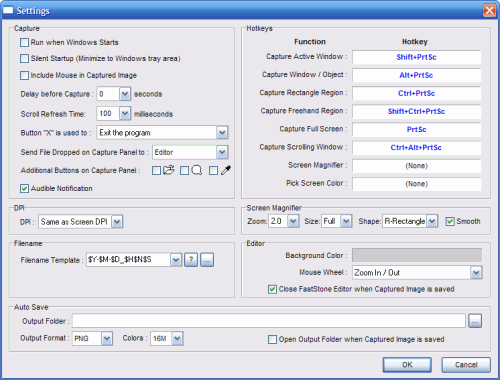Click the "milliseconds" label
500x380 pixels.
(153, 114)
